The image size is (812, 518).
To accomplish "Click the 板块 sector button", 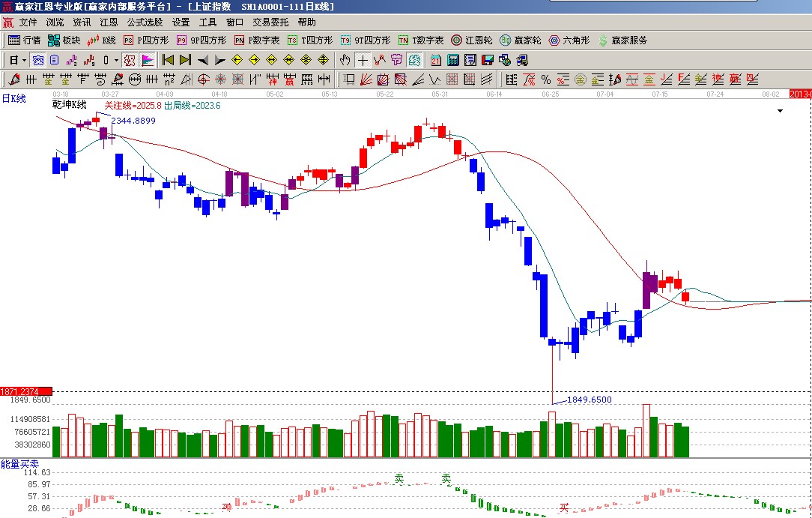I will click(64, 40).
